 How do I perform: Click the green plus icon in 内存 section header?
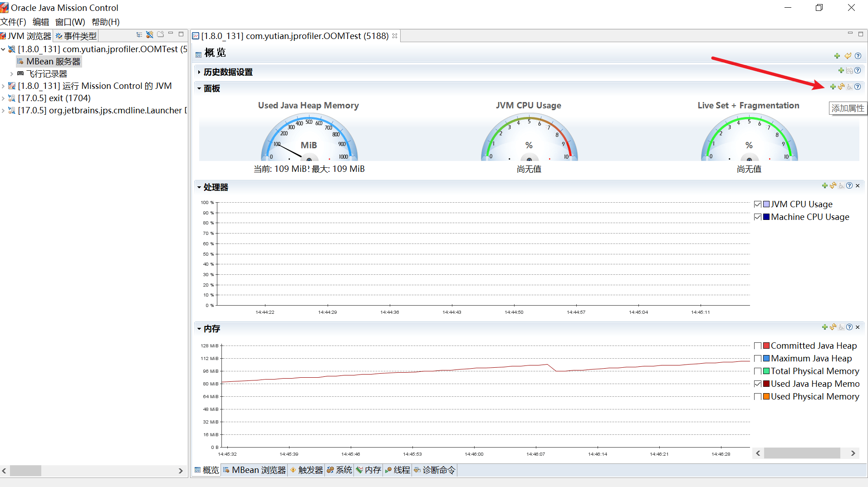(x=824, y=327)
